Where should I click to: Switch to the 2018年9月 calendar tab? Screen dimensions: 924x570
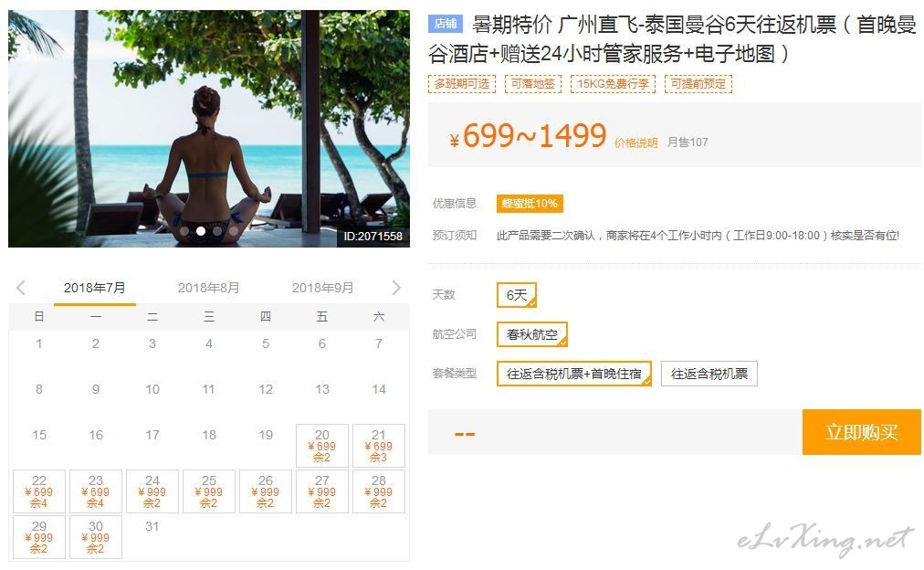tap(323, 288)
